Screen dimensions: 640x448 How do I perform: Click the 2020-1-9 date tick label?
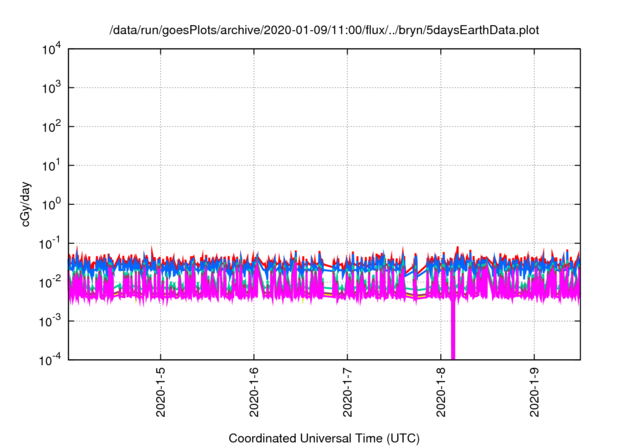(534, 392)
